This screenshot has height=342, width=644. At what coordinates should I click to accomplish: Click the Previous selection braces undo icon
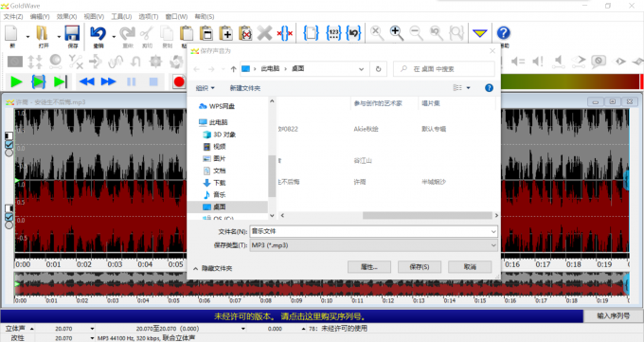(x=353, y=33)
